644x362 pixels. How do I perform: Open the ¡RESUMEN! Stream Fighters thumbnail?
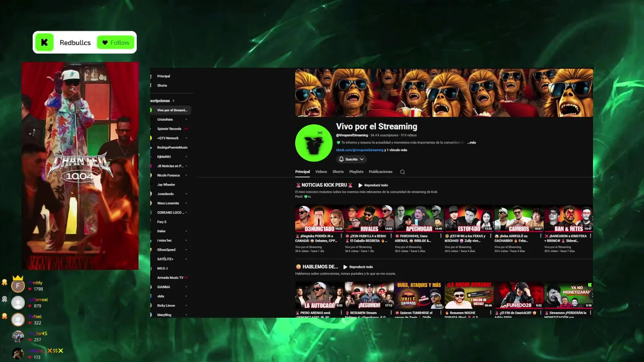[x=369, y=295]
